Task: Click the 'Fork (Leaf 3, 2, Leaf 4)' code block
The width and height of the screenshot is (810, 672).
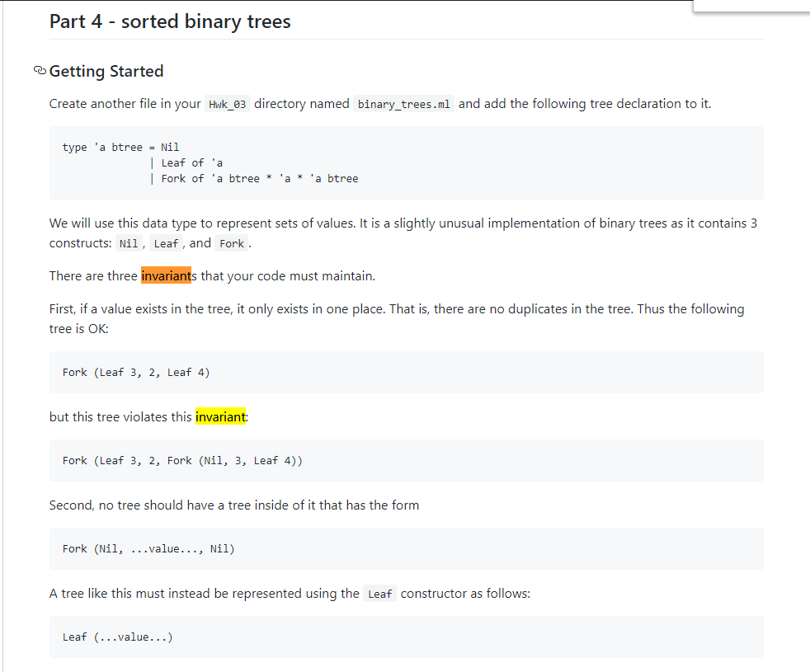Action: pos(406,372)
